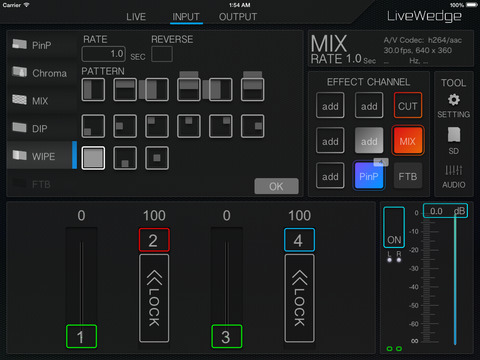Toggle the audio ON switch
This screenshot has height=360, width=480.
pyautogui.click(x=394, y=227)
